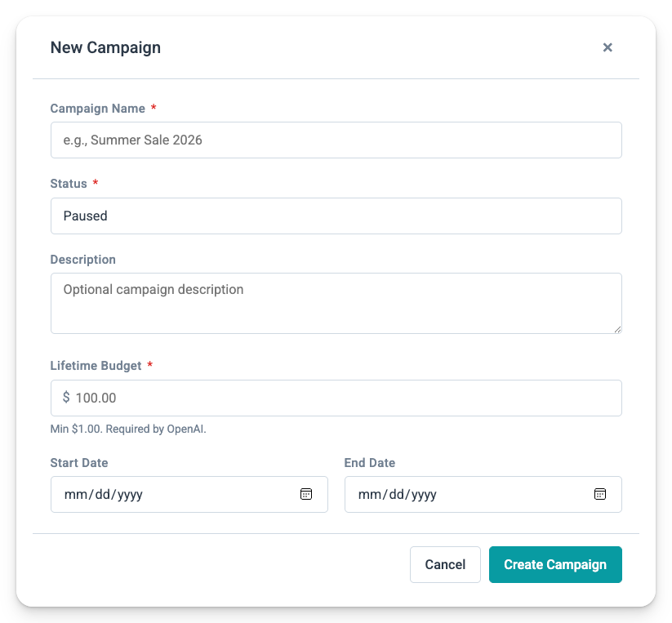Click the dollar sign in Lifetime Budget
This screenshot has width=672, height=623.
(66, 398)
